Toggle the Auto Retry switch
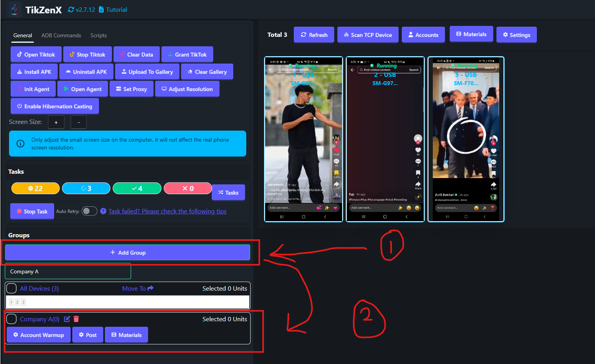 tap(89, 211)
